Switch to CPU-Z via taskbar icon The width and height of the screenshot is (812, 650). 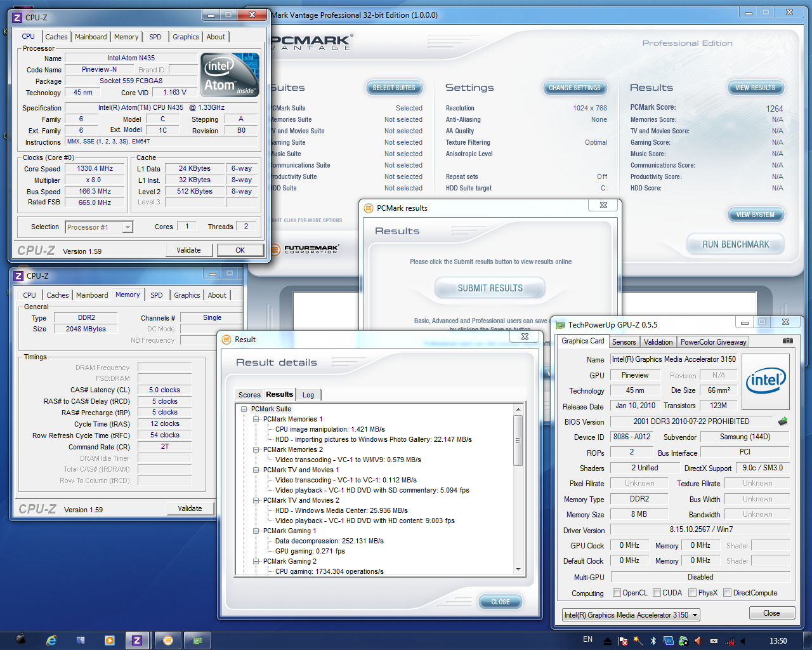click(137, 640)
